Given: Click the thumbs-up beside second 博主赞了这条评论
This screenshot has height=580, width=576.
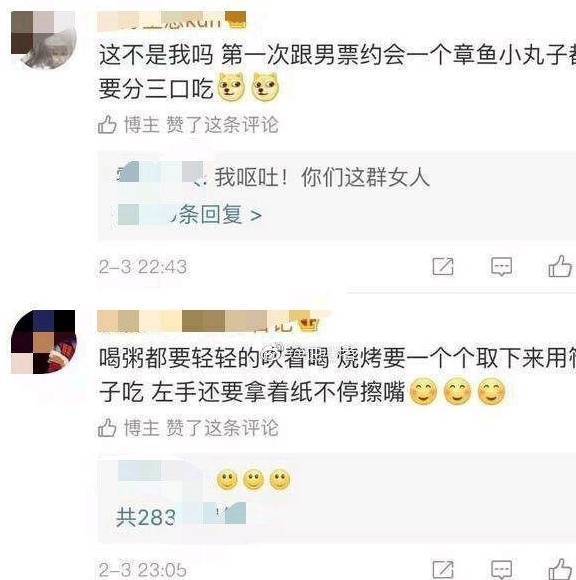Looking at the screenshot, I should point(107,428).
